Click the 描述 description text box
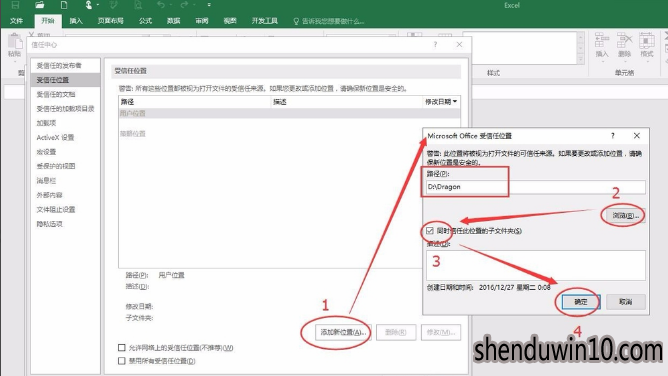668x376 pixels. coord(536,265)
